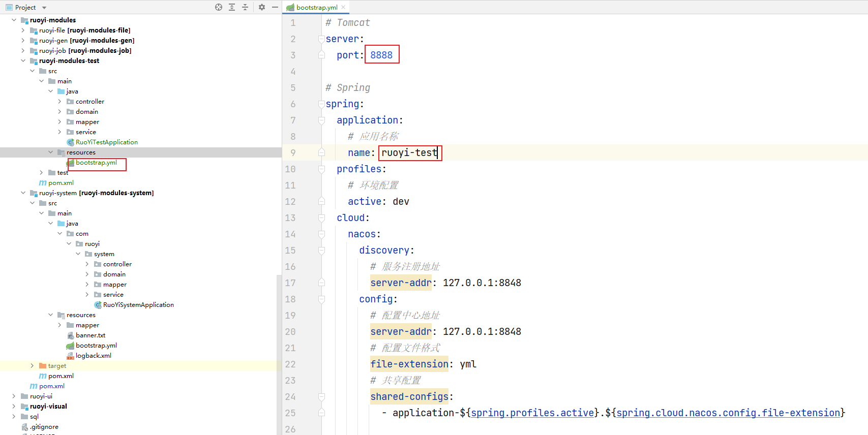The width and height of the screenshot is (868, 435).
Task: Select the mapper folder under ruoyi-system resources
Action: click(x=87, y=325)
